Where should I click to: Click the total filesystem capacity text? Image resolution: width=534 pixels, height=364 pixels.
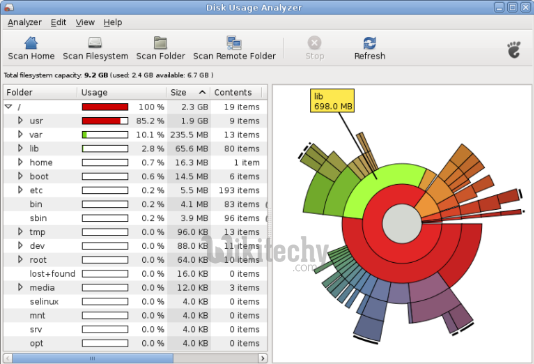[109, 75]
